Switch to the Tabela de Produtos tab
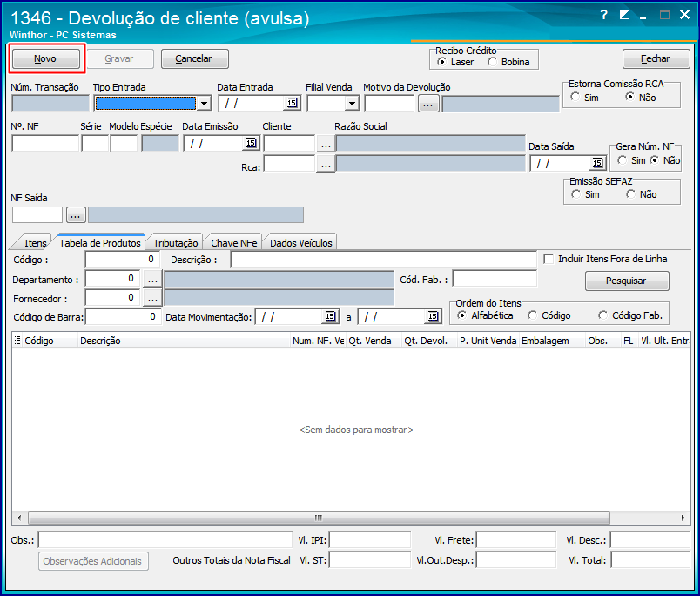This screenshot has width=700, height=596. 100,242
